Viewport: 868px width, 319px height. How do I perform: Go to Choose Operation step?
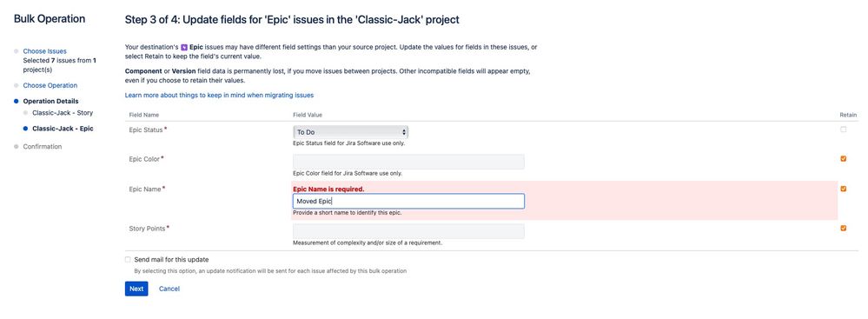[x=50, y=85]
